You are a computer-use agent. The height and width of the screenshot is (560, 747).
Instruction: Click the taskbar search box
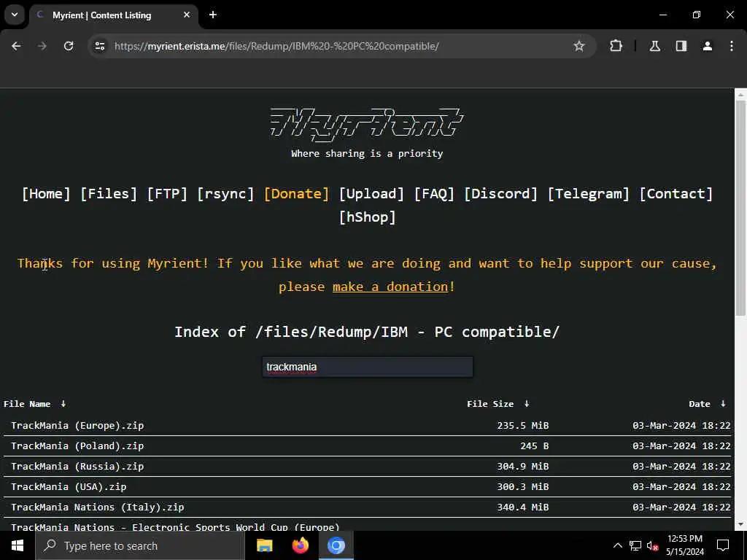click(140, 545)
